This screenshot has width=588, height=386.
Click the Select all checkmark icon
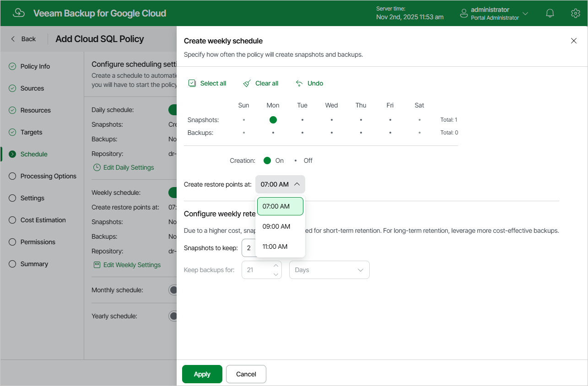(192, 83)
